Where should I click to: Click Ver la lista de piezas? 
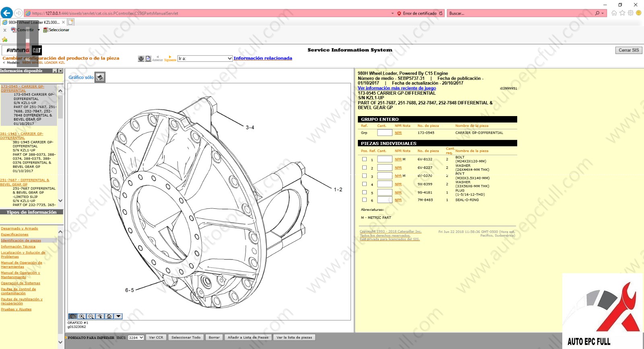tap(294, 338)
